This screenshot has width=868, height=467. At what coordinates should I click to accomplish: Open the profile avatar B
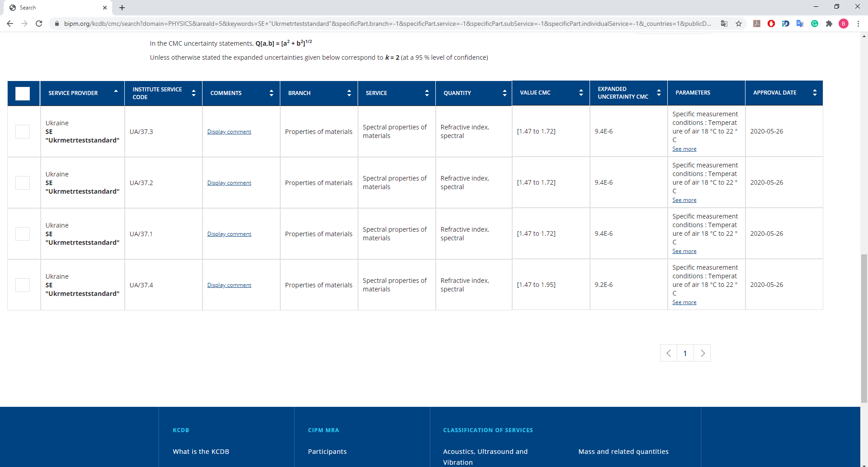844,24
